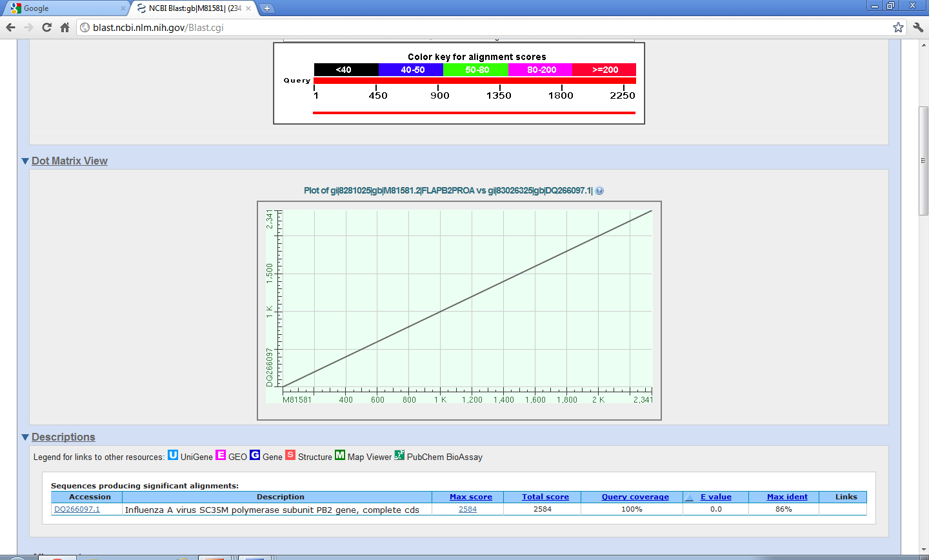Click the help icon beside the plot title
The height and width of the screenshot is (560, 929).
pos(599,191)
